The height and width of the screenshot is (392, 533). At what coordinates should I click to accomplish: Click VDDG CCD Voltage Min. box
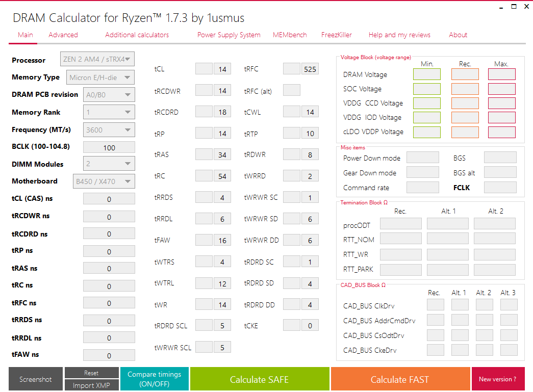[x=427, y=103]
